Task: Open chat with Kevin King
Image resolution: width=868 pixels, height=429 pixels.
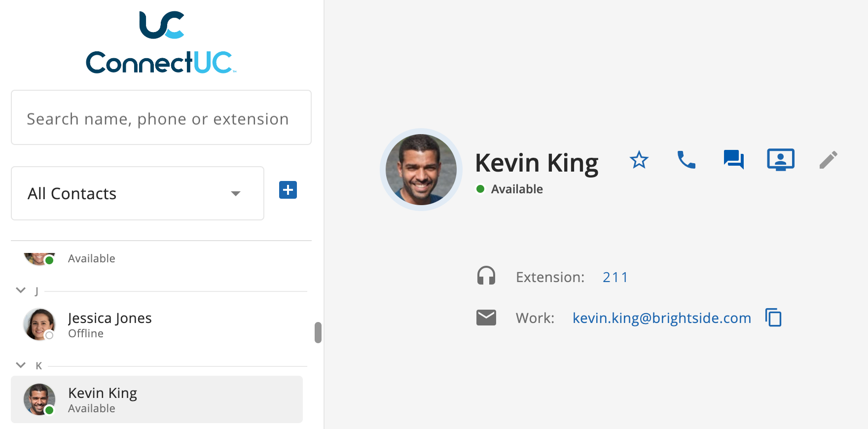Action: pyautogui.click(x=733, y=160)
